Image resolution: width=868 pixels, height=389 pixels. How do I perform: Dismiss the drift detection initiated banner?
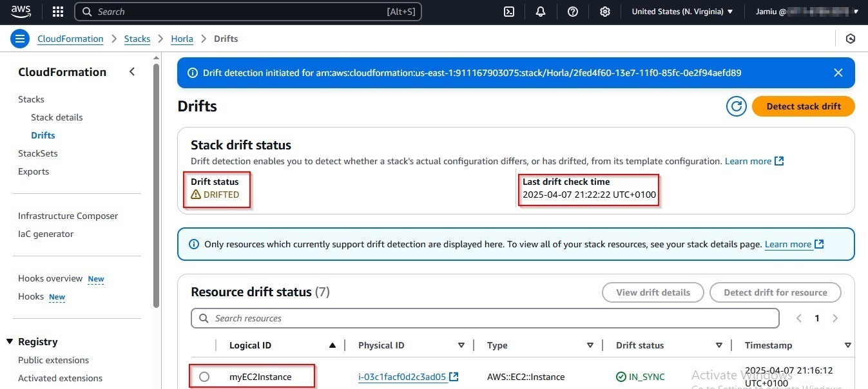coord(838,73)
